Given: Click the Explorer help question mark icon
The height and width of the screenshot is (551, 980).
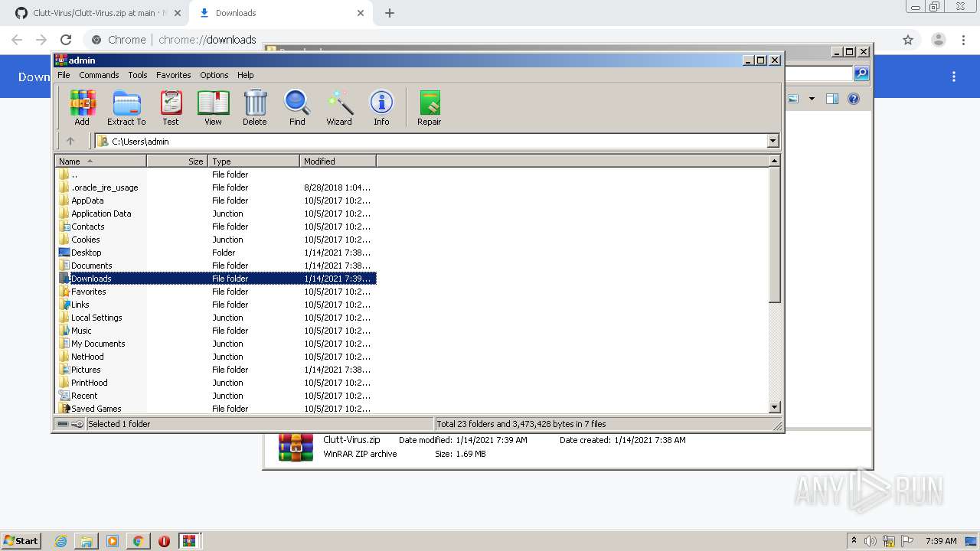Looking at the screenshot, I should tap(854, 99).
